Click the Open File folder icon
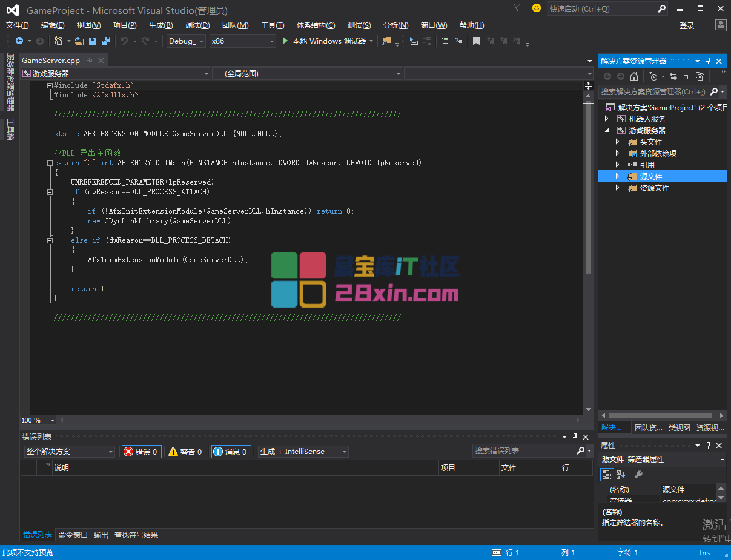Viewport: 731px width, 560px height. coord(79,41)
